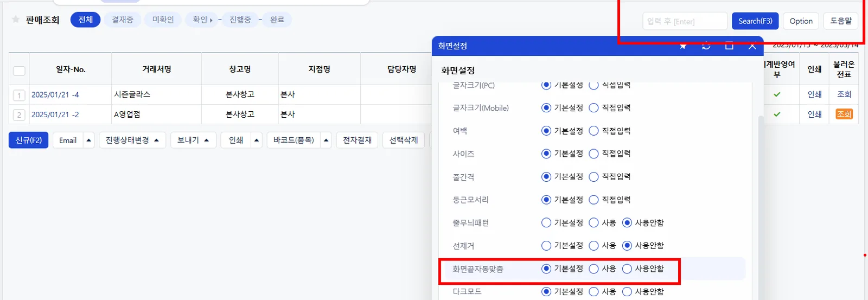Viewport: 868px width, 300px height.
Task: Click the search input field
Action: click(x=685, y=21)
